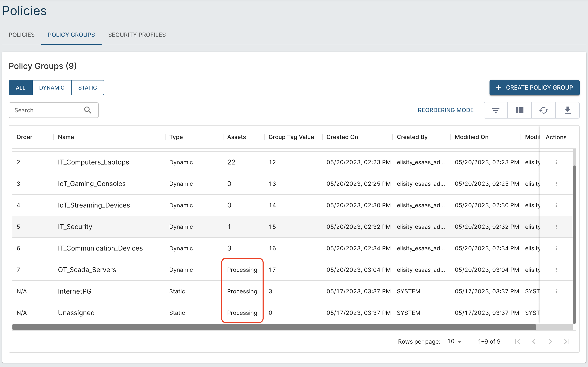Click SYSTEM creator in InternetPG row
The image size is (588, 367).
[x=408, y=291]
